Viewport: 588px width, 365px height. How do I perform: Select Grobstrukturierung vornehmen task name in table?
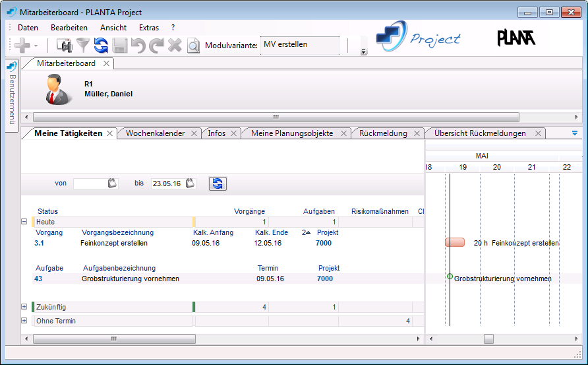coord(131,279)
